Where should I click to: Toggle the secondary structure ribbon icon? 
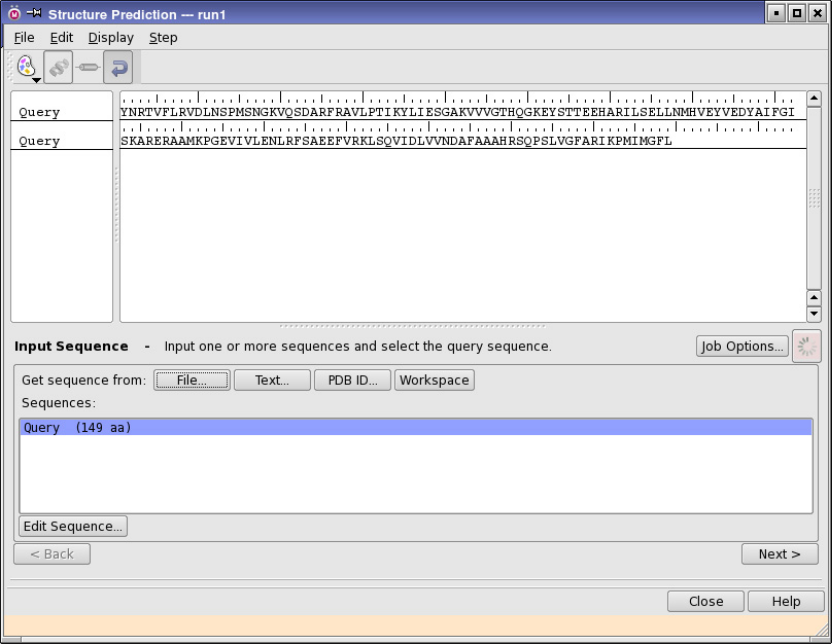[x=58, y=67]
